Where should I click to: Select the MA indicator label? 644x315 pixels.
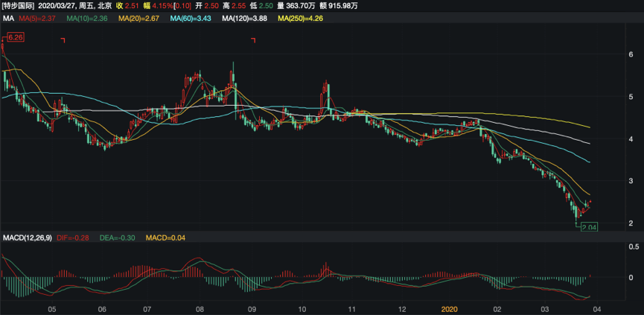8,19
